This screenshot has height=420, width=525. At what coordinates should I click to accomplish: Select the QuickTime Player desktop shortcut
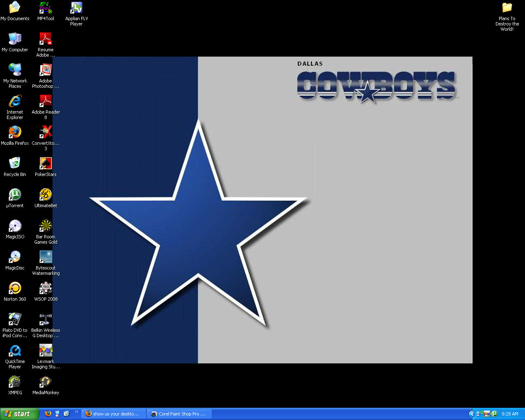click(15, 356)
